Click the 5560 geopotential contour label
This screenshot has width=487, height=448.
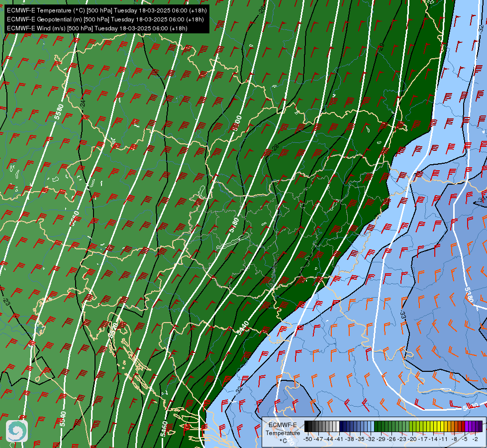coord(75,219)
